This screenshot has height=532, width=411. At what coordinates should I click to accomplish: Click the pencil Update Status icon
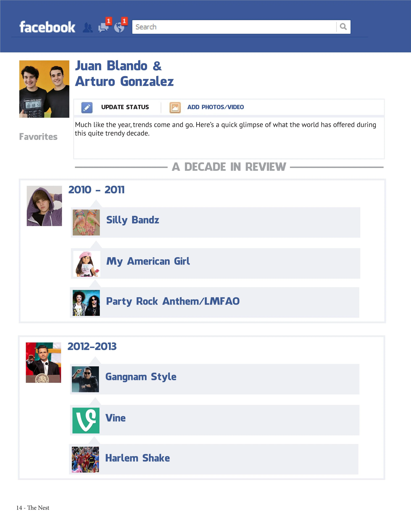(x=87, y=108)
